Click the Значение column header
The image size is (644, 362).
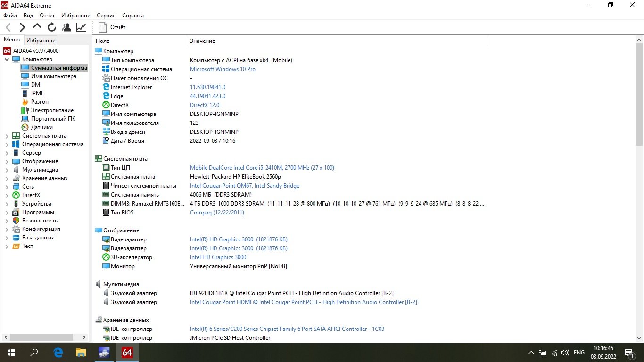point(338,41)
